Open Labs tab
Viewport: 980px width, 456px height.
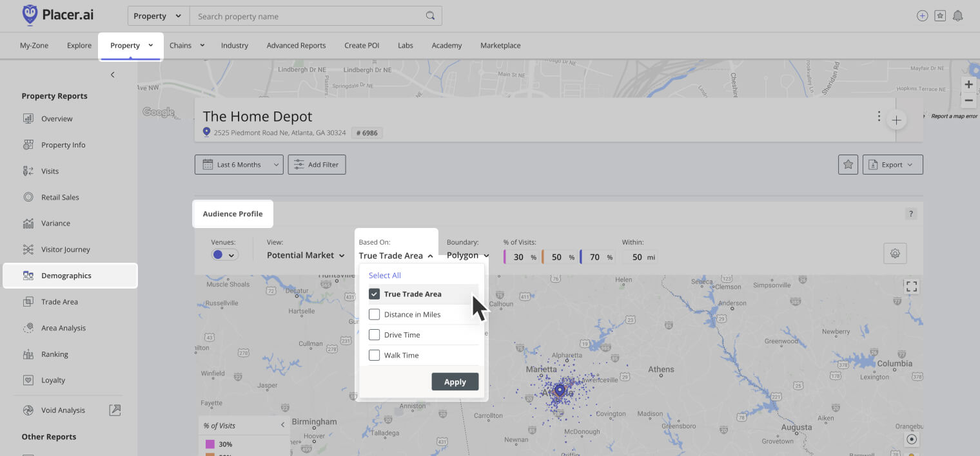406,46
